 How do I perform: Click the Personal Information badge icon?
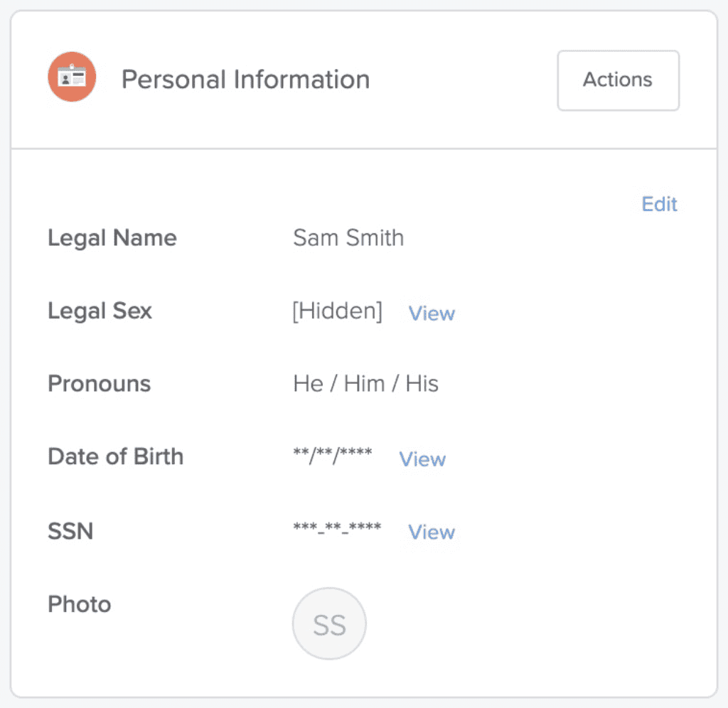tap(71, 77)
